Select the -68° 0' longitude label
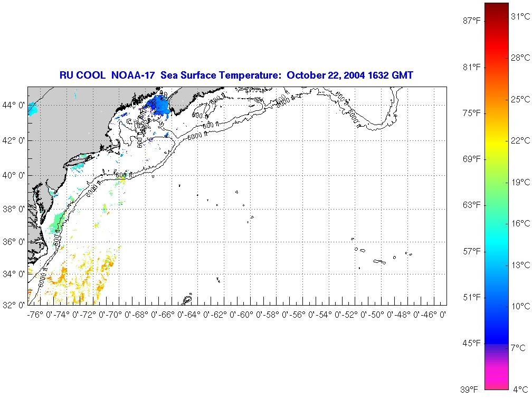Viewport: 532px width, 398px height. coord(144,315)
